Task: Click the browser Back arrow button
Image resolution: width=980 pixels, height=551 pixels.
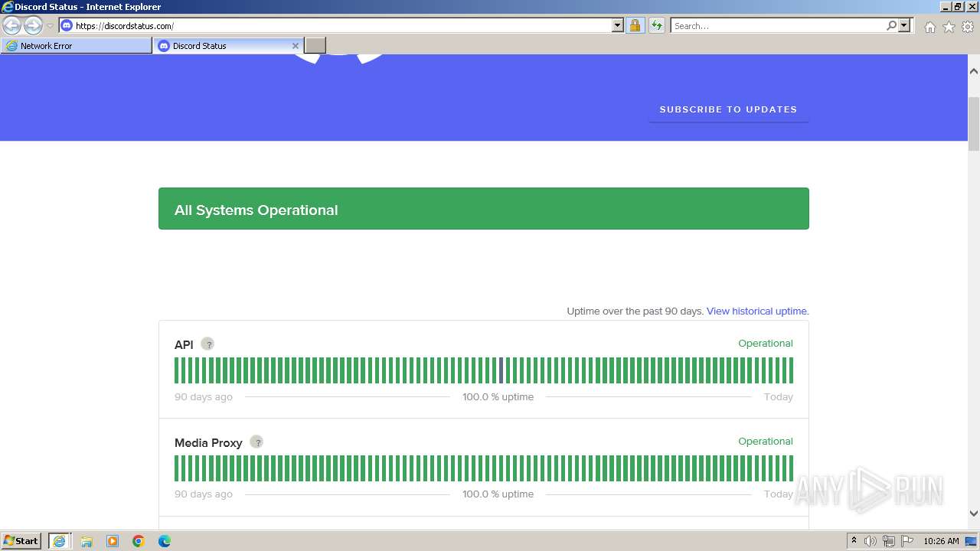Action: (x=12, y=26)
